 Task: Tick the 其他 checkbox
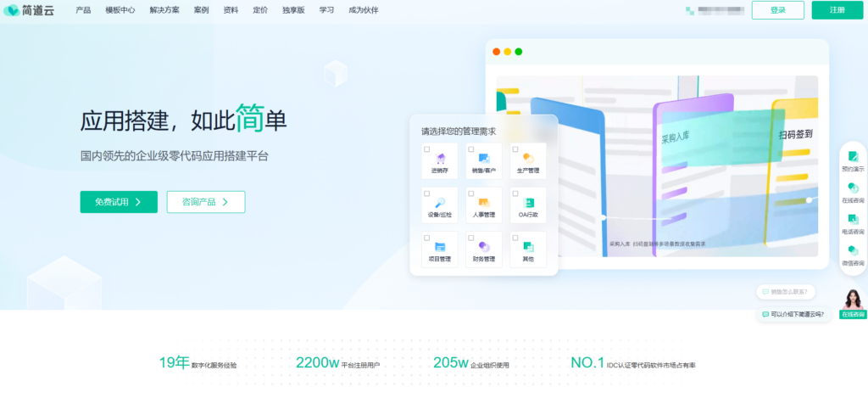(x=515, y=238)
